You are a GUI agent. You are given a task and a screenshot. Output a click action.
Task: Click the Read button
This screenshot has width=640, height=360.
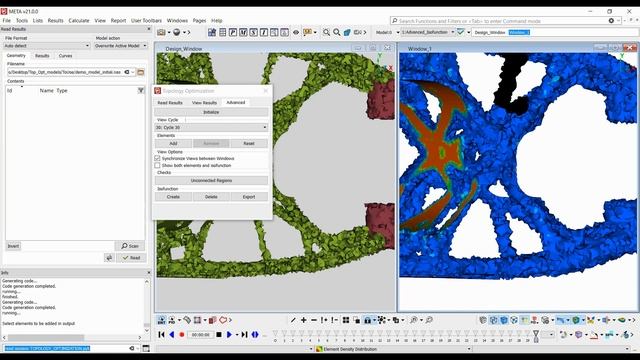[x=131, y=258]
